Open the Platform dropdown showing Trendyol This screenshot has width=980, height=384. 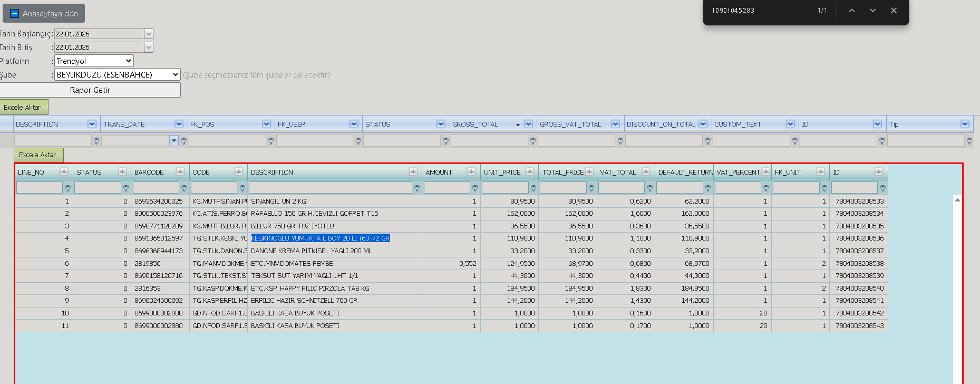[x=94, y=61]
